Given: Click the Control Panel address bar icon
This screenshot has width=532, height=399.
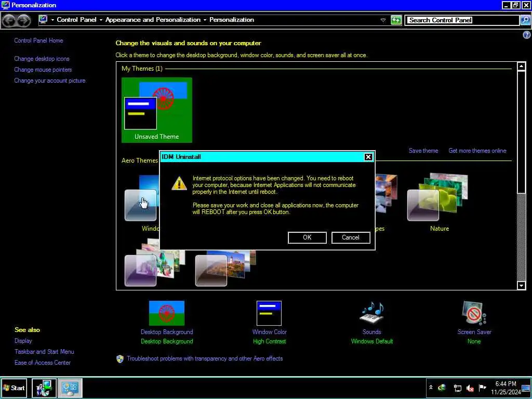Looking at the screenshot, I should point(43,20).
